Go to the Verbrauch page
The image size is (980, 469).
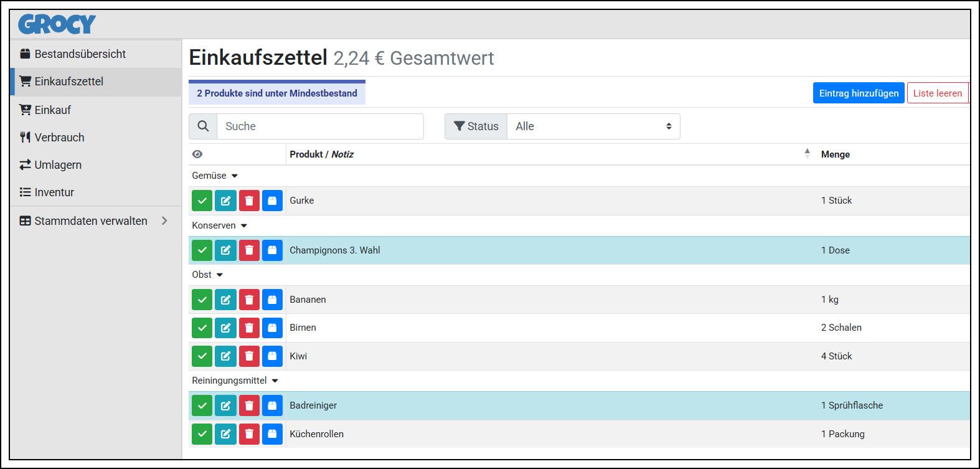tap(59, 138)
